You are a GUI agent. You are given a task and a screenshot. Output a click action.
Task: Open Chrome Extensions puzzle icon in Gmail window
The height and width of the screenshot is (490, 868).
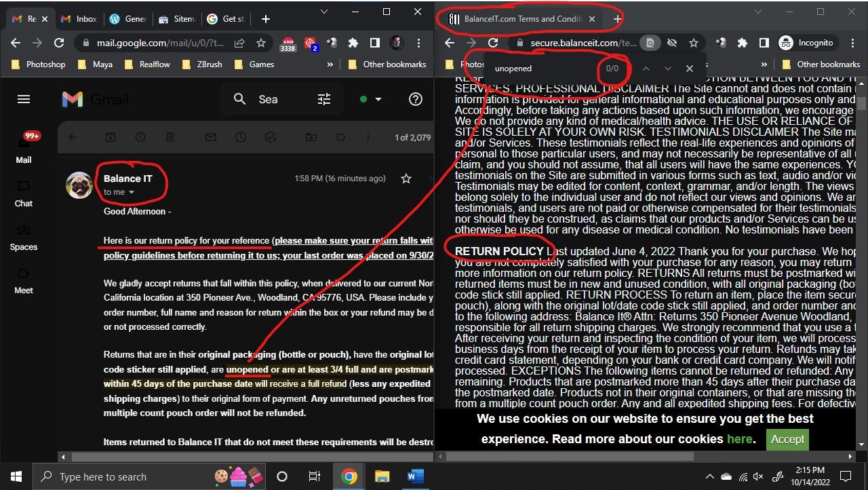pyautogui.click(x=353, y=43)
